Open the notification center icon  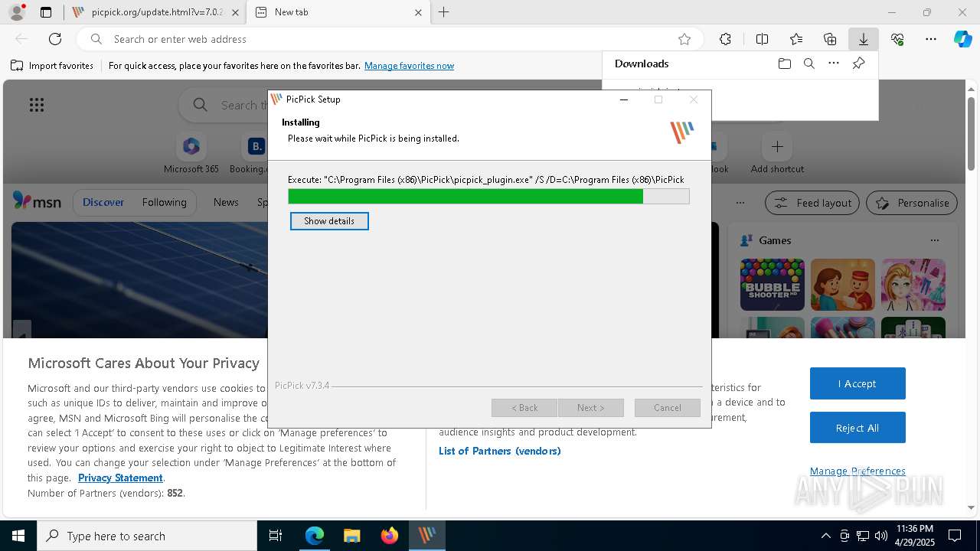[x=955, y=536]
